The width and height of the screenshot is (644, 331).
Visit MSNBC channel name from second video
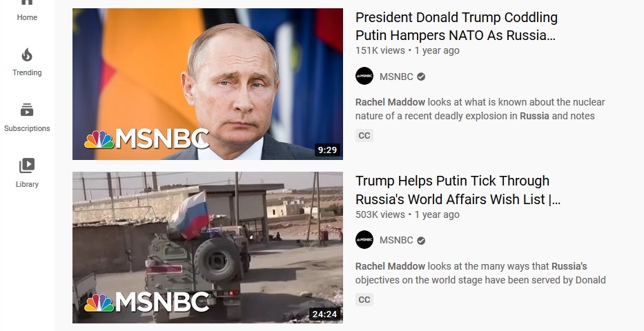[396, 240]
